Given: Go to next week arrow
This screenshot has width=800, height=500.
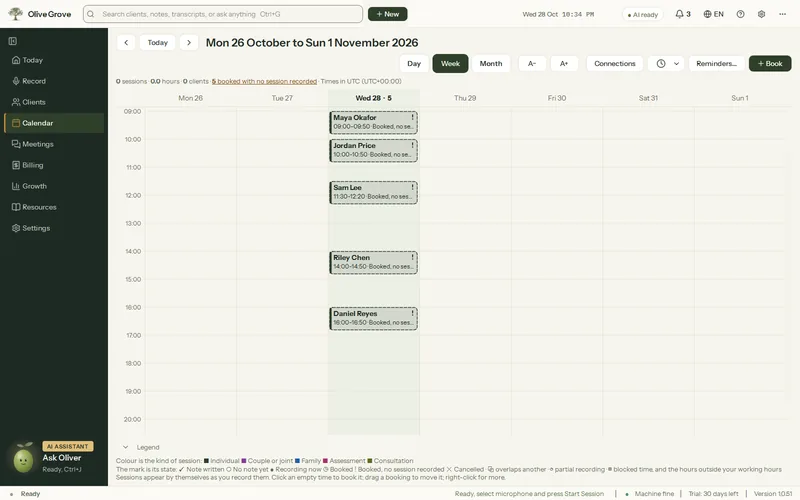Looking at the screenshot, I should pyautogui.click(x=189, y=43).
